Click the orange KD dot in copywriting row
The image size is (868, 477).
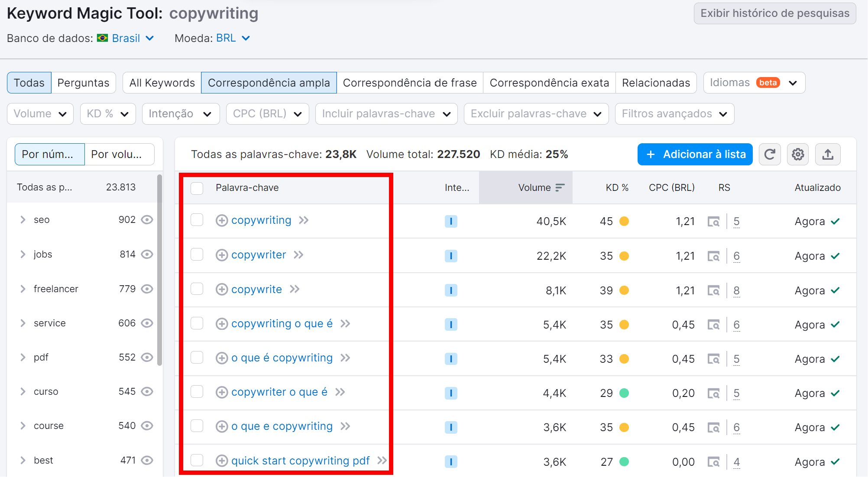click(624, 222)
